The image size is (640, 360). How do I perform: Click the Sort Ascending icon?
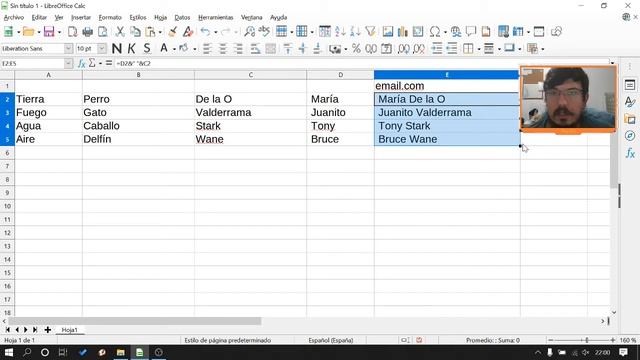coord(340,31)
